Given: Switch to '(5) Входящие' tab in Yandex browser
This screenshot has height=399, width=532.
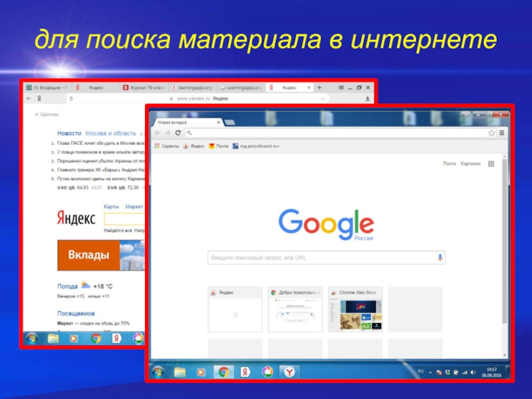Looking at the screenshot, I should coord(48,88).
